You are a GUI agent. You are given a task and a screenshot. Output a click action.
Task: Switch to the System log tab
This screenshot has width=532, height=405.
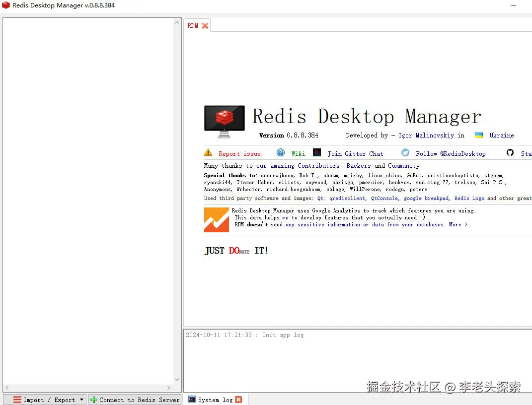click(x=215, y=400)
